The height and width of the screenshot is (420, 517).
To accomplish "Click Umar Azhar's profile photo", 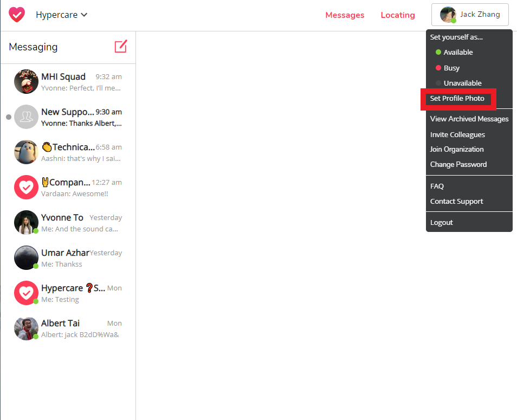I will [27, 258].
